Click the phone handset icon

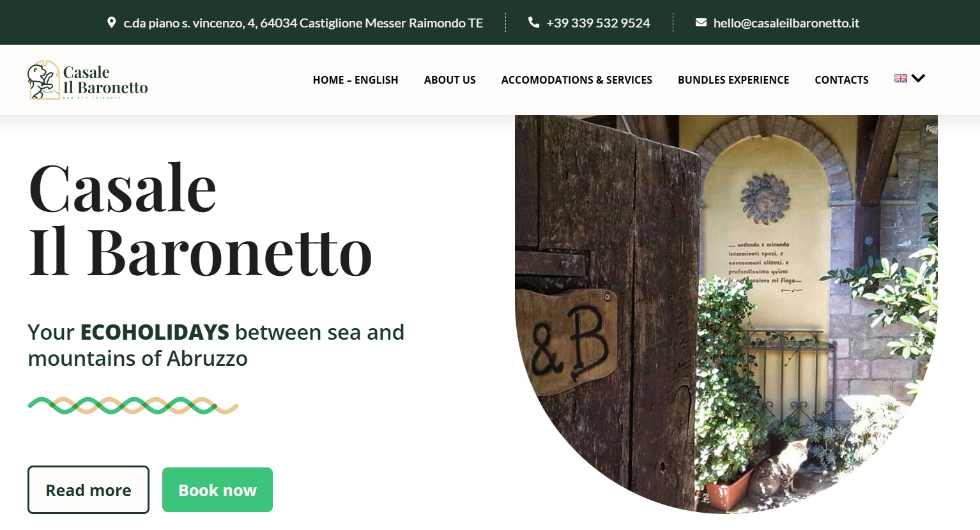tap(533, 22)
